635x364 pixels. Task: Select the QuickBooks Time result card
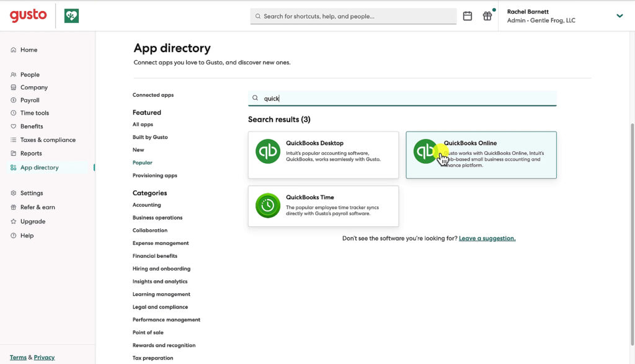323,205
